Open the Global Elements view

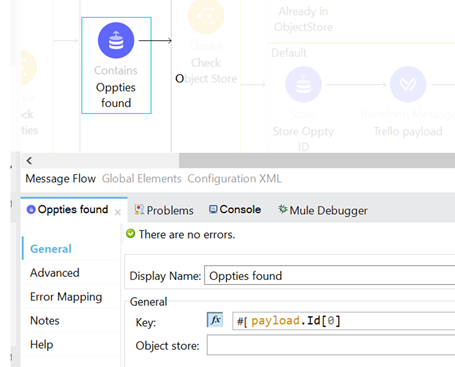142,179
